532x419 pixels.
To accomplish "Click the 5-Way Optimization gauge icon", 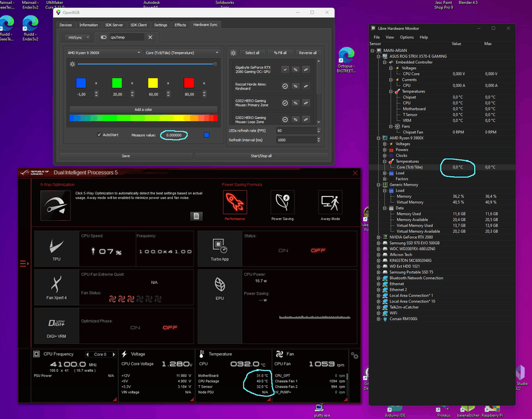I will (x=55, y=206).
